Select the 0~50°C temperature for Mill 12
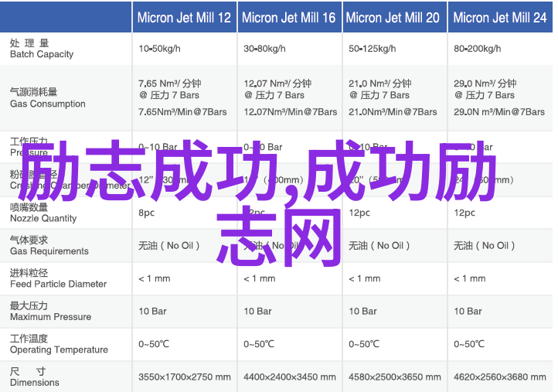The width and height of the screenshot is (558, 392). click(154, 344)
